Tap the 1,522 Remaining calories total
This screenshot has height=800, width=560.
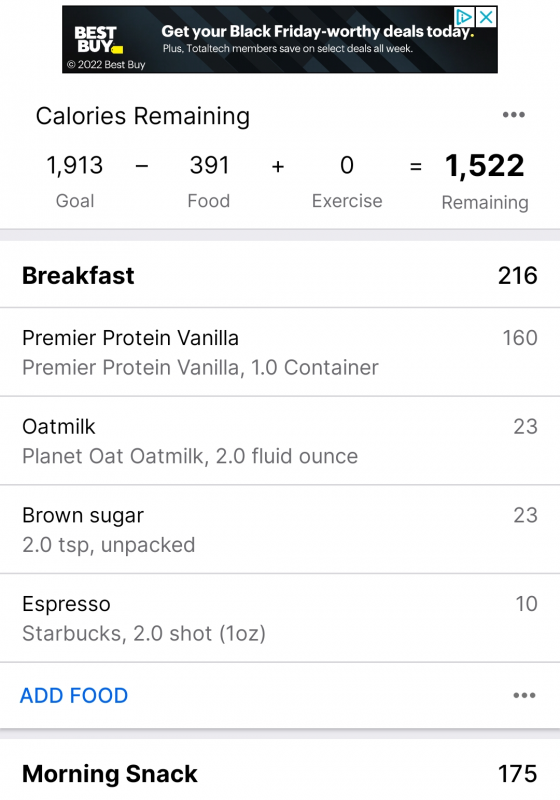(485, 166)
